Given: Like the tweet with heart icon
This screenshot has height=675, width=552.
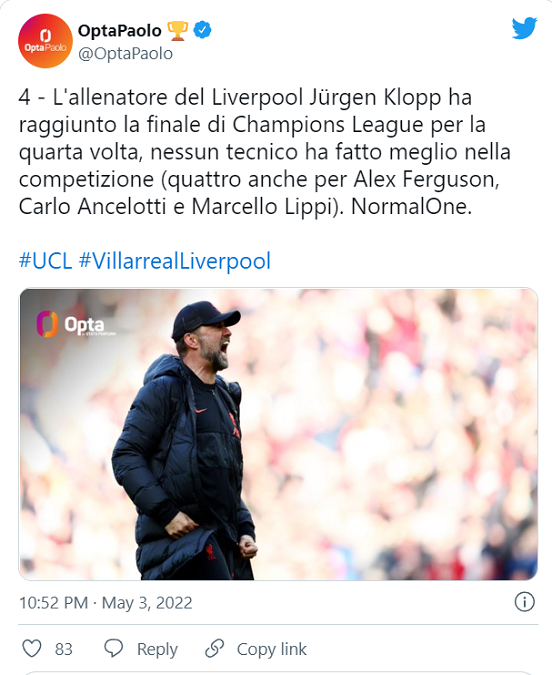Looking at the screenshot, I should (x=32, y=648).
